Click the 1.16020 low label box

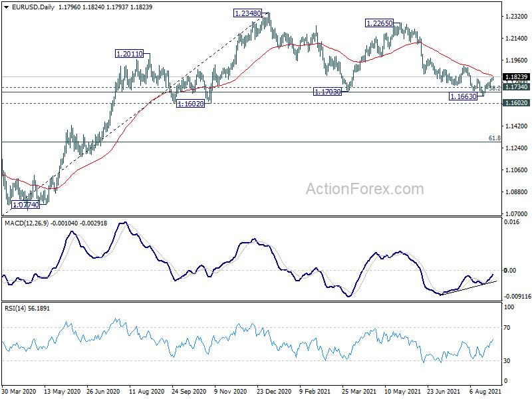click(x=191, y=104)
